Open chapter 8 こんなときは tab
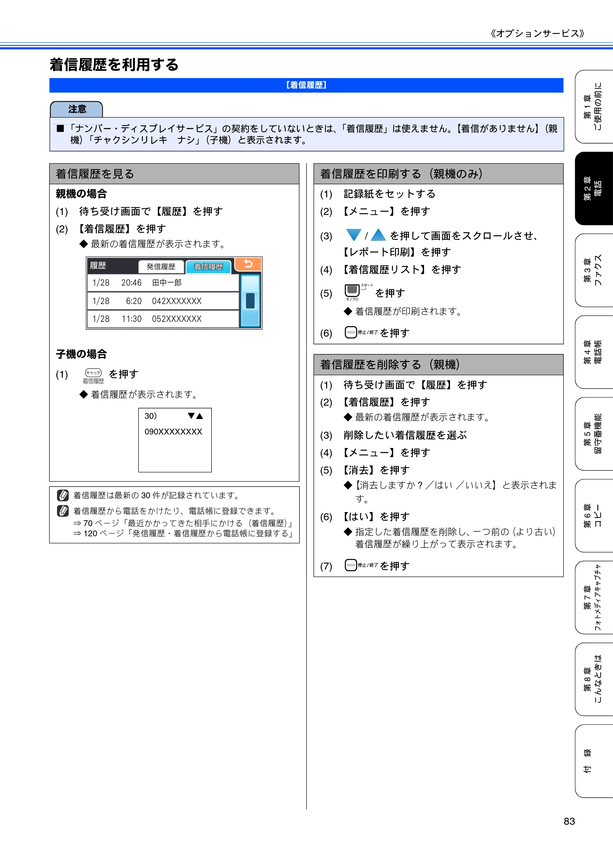Screen dimensions: 613x868 click(594, 679)
